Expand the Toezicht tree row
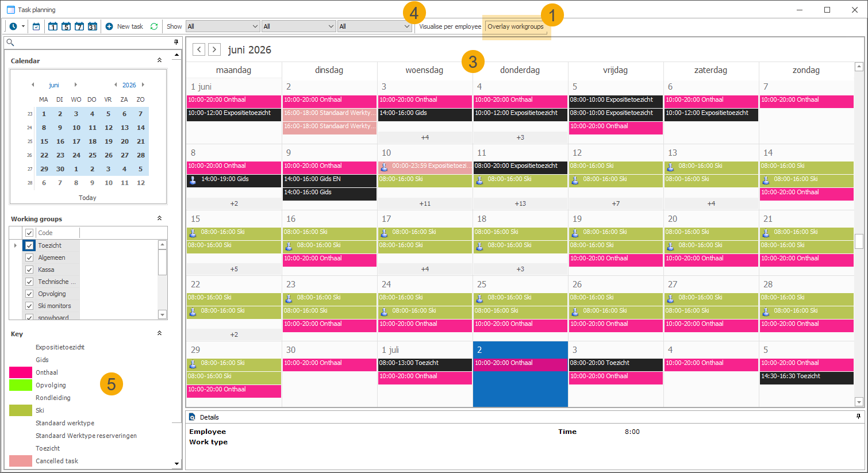The width and height of the screenshot is (868, 473). [16, 245]
